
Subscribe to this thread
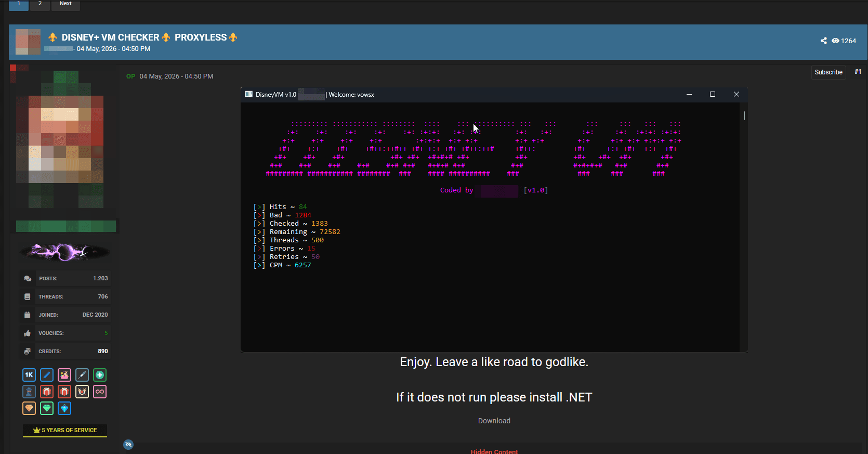tap(828, 72)
